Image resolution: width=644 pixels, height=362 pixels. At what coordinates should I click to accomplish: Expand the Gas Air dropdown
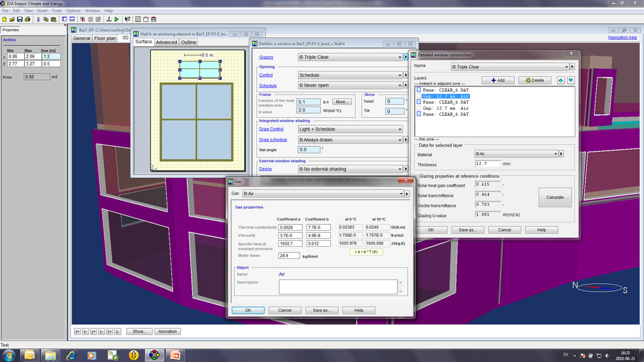pos(401,194)
